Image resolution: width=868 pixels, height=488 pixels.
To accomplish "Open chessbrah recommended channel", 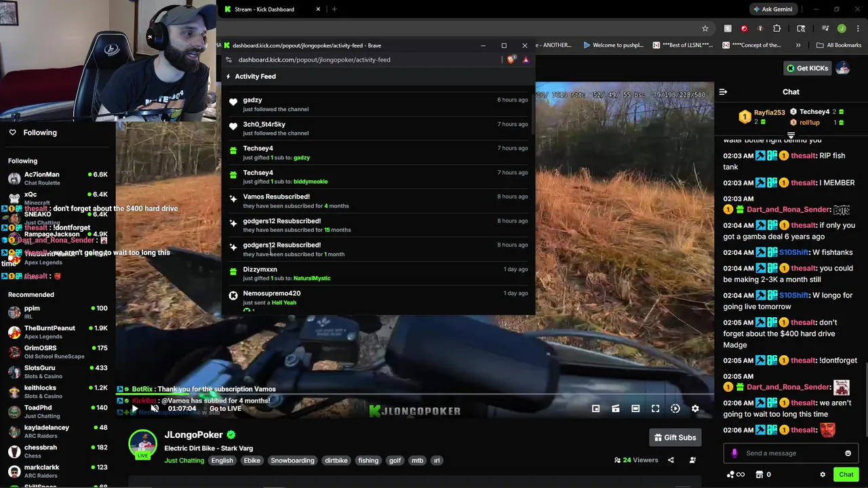I will tap(58, 451).
